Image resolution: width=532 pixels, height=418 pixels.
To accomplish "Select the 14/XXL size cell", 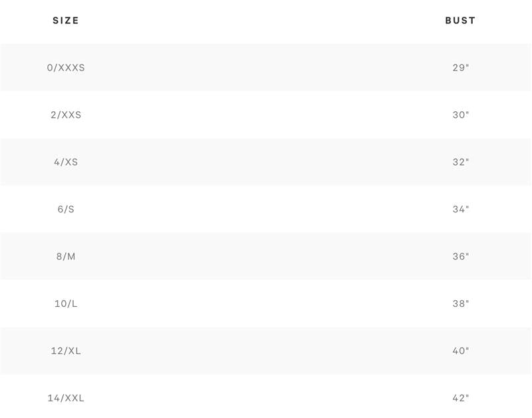I will click(66, 399).
